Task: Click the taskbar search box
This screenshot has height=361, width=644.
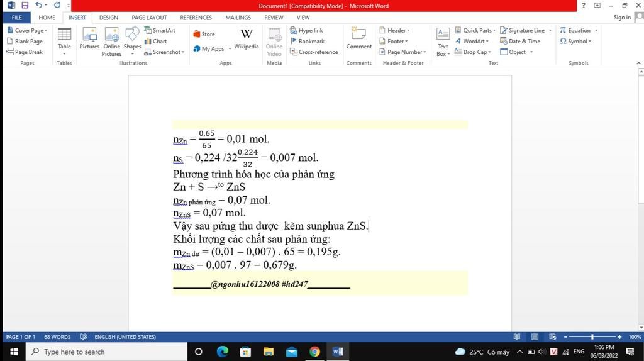Action: [x=106, y=352]
